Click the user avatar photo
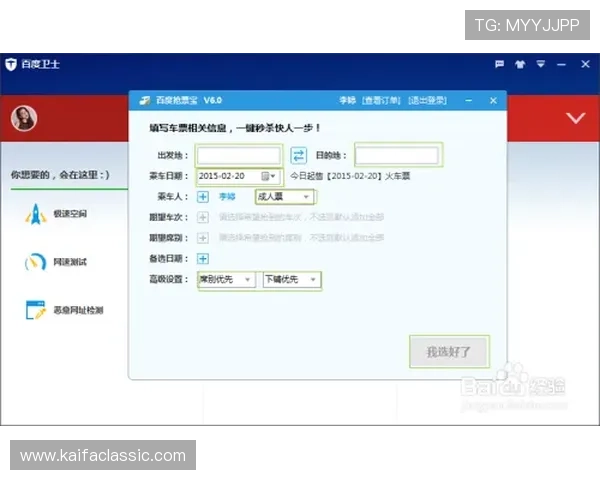Screen dimensions: 600x480 pos(24,118)
